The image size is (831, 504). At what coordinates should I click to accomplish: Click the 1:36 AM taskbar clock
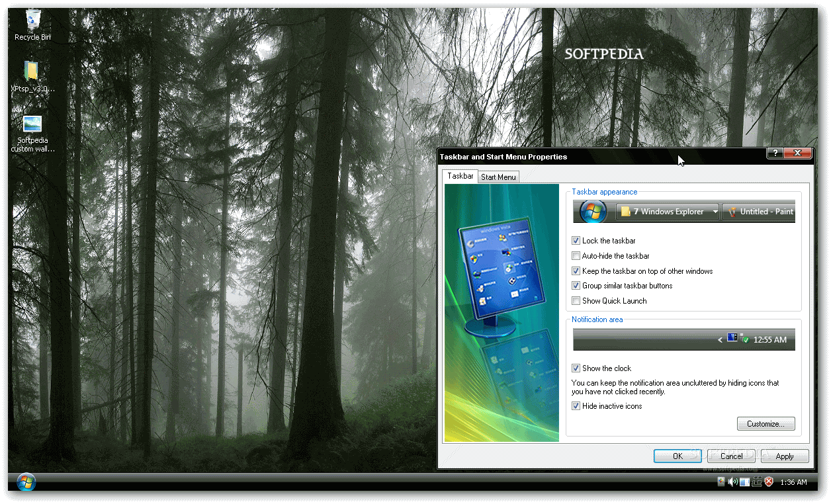(x=793, y=482)
